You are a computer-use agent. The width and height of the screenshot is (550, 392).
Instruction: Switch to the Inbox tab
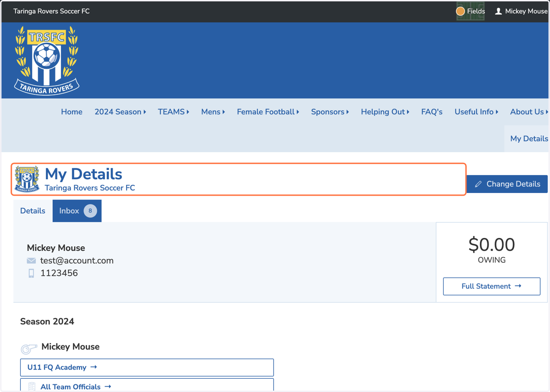(x=77, y=211)
